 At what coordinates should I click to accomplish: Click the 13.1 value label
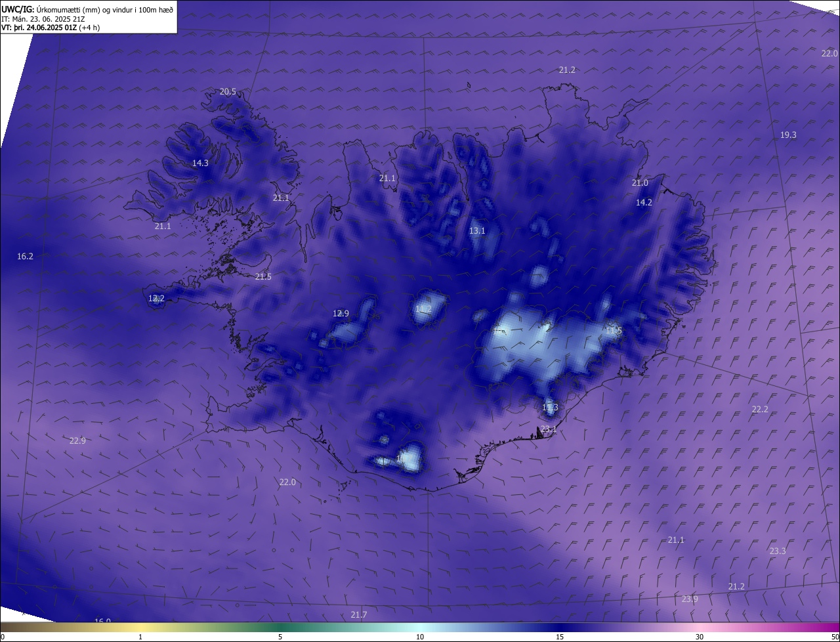tap(477, 231)
